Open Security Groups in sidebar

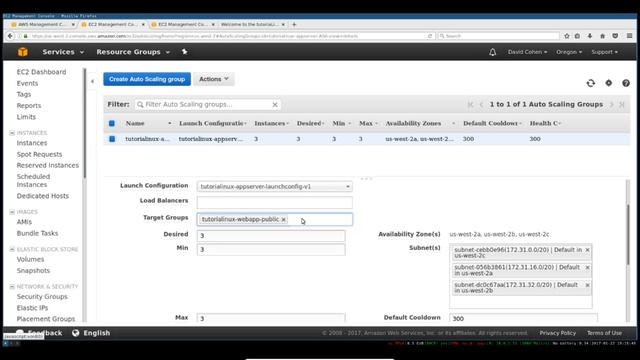point(42,297)
